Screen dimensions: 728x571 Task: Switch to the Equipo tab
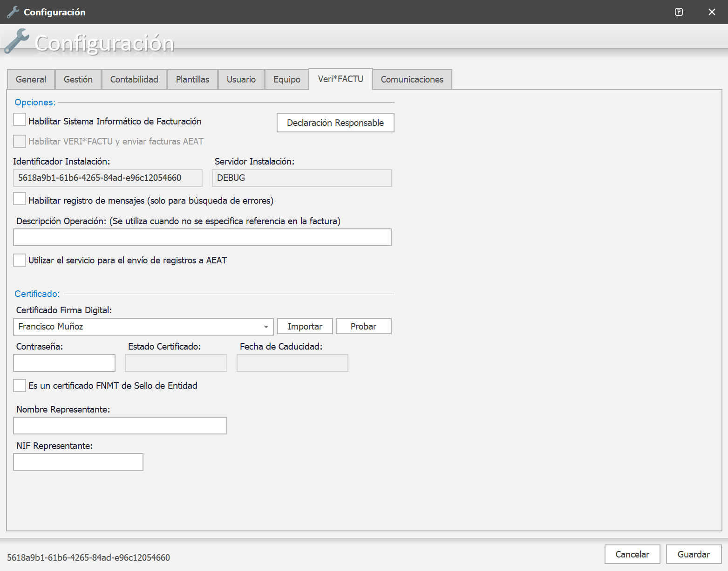tap(287, 79)
